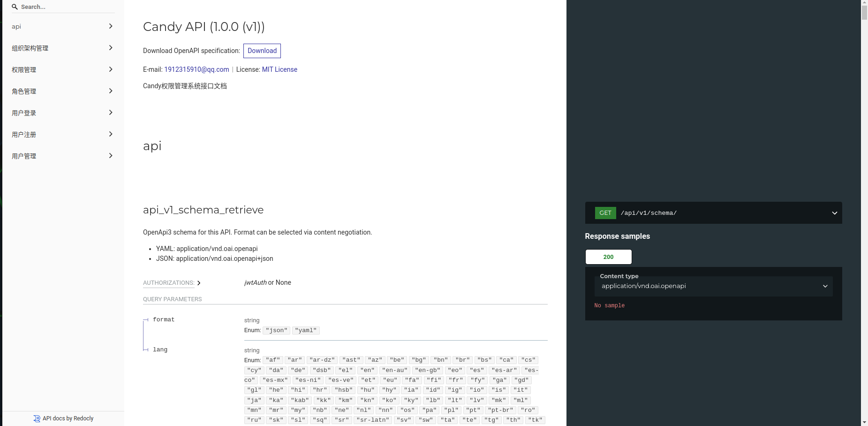Expand the 组织架构管理 sidebar section
This screenshot has height=426, width=868.
[111, 48]
